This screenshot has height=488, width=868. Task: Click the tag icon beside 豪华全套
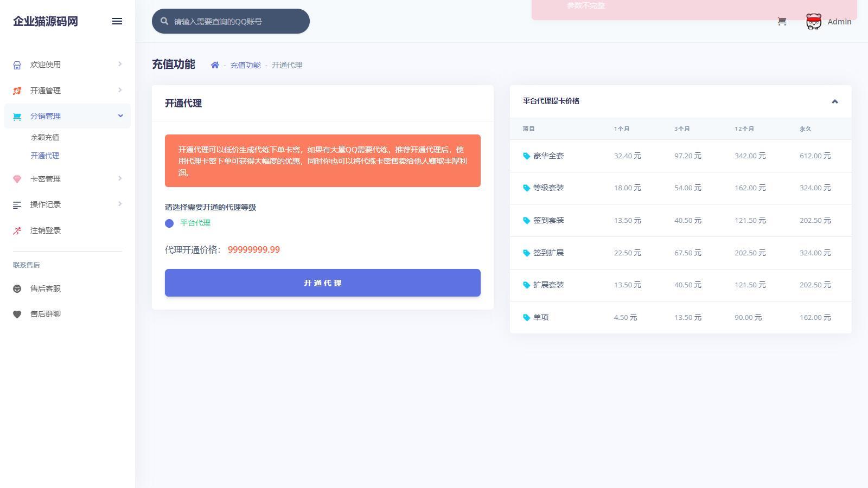coord(526,156)
